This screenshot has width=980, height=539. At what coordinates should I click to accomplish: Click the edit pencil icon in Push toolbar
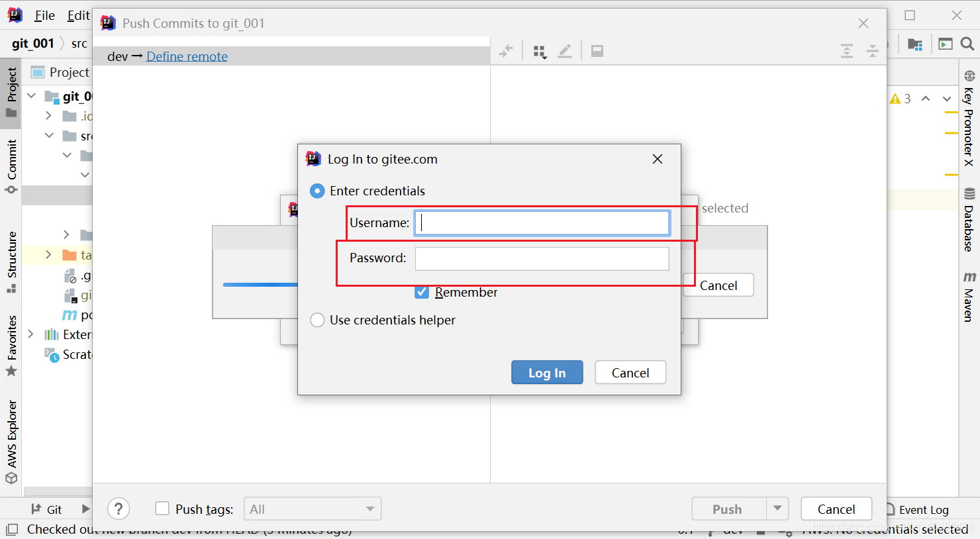(565, 51)
